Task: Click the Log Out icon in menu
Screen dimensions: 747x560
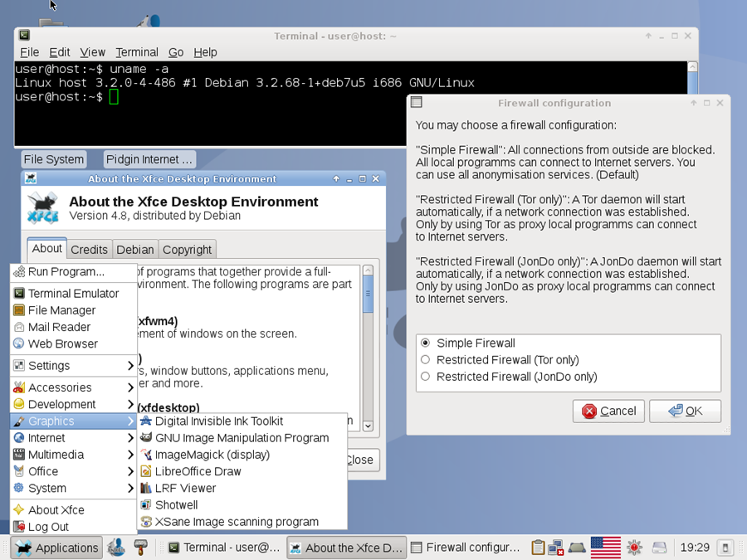Action: click(18, 527)
